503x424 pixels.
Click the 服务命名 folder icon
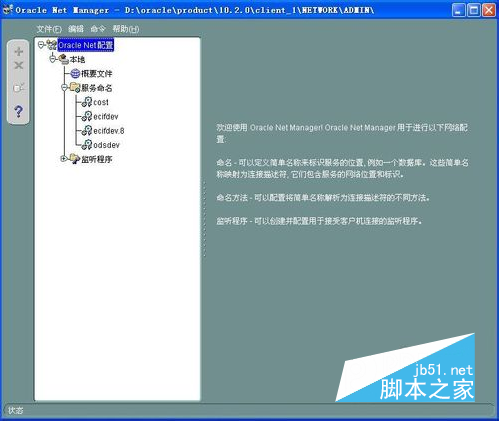coord(75,88)
